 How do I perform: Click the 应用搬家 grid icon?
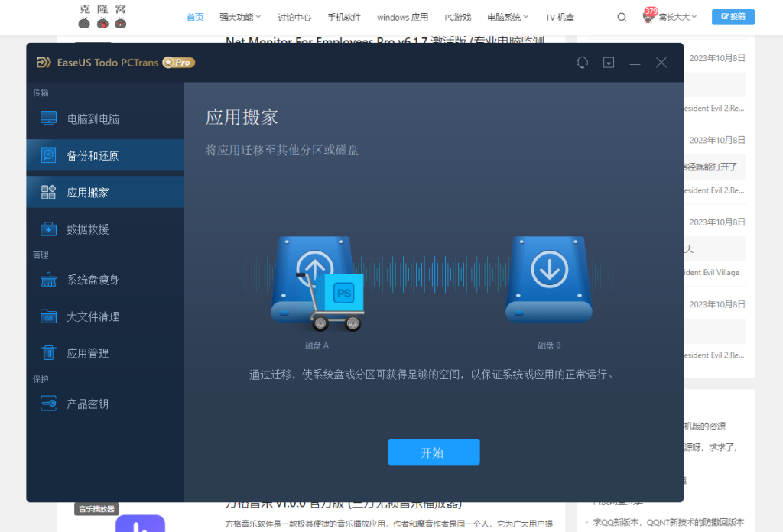[48, 192]
